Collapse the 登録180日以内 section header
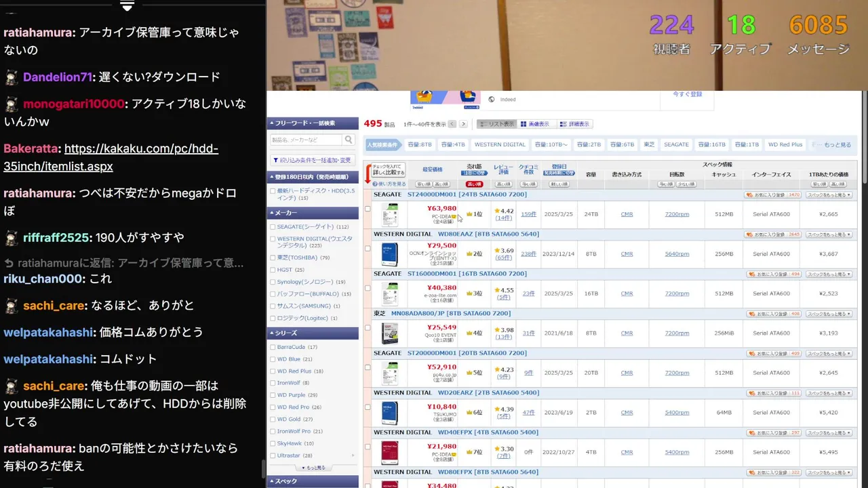This screenshot has width=868, height=488. pos(313,177)
